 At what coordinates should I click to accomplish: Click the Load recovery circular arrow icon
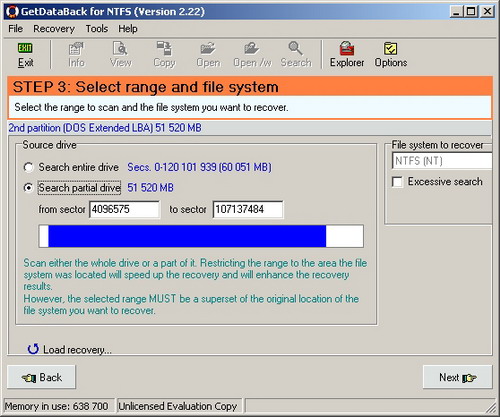tap(33, 349)
